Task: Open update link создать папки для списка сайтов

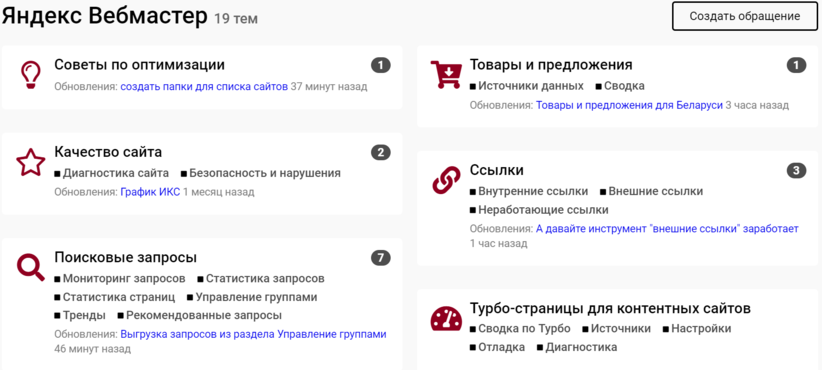Action: click(204, 86)
